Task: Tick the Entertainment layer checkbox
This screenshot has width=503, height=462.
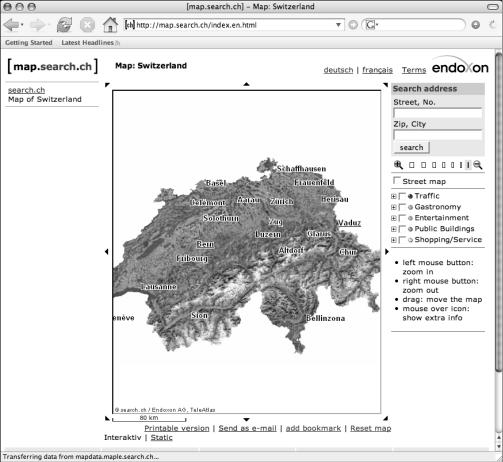Action: tap(402, 218)
